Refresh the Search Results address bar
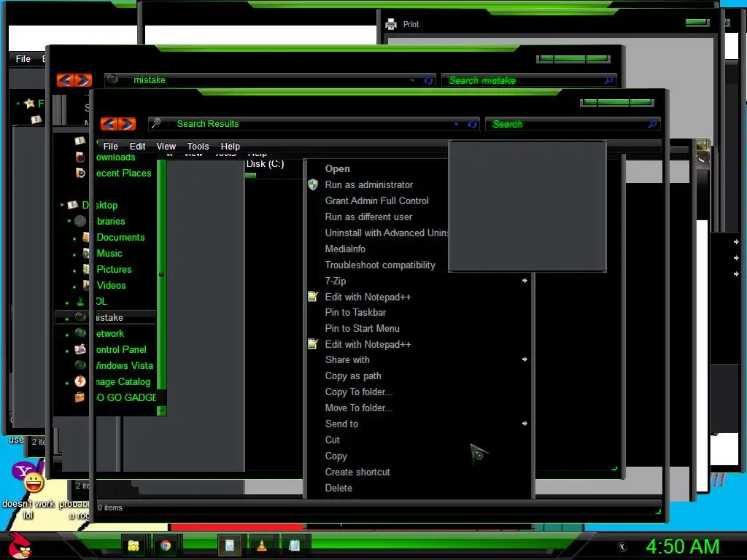This screenshot has width=747, height=560. (x=472, y=124)
